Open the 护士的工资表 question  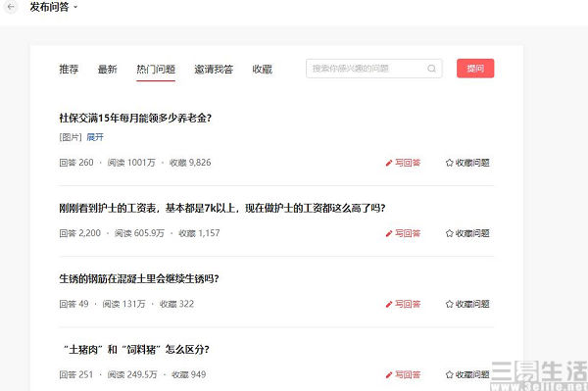click(222, 208)
